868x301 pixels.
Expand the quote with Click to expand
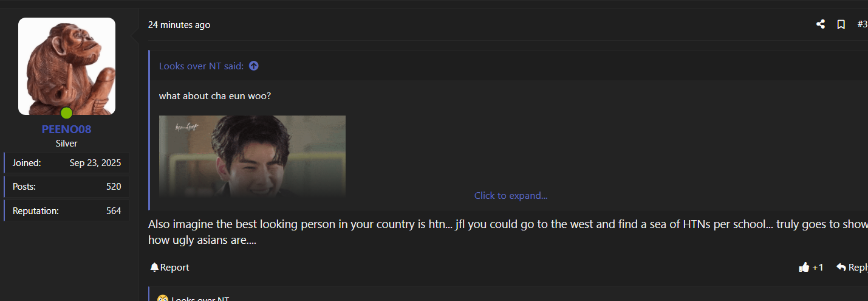[x=511, y=195]
